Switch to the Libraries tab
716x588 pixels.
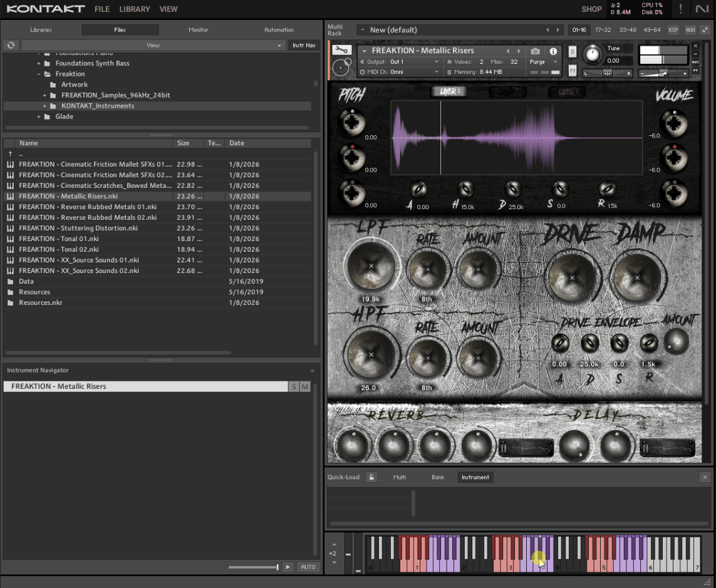41,30
